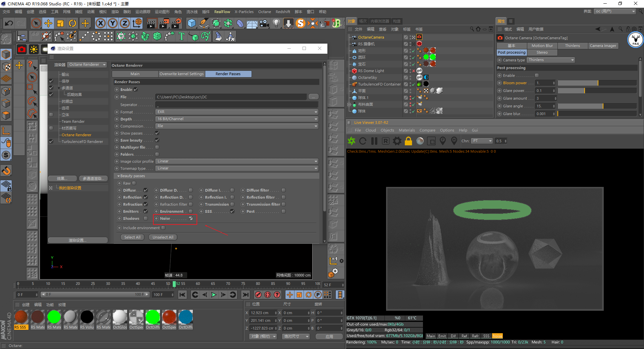Enable the Multilayer file checkbox
The height and width of the screenshot is (349, 644).
pyautogui.click(x=157, y=147)
